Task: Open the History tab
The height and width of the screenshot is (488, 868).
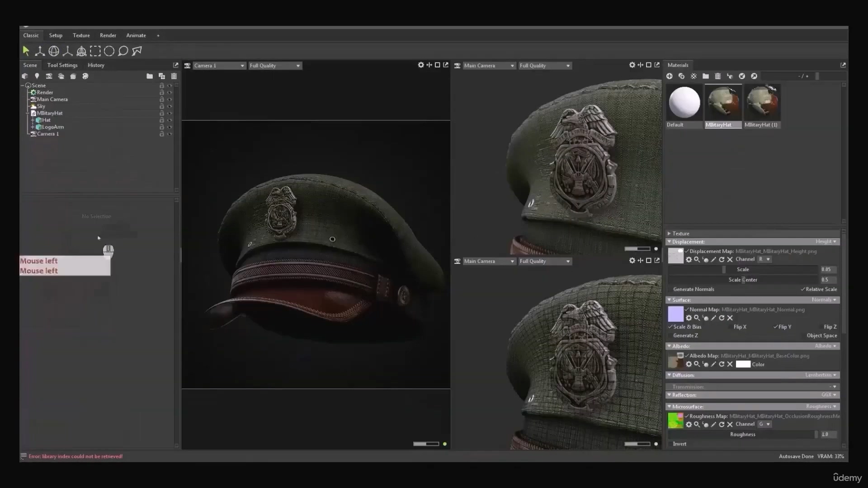Action: [96, 65]
